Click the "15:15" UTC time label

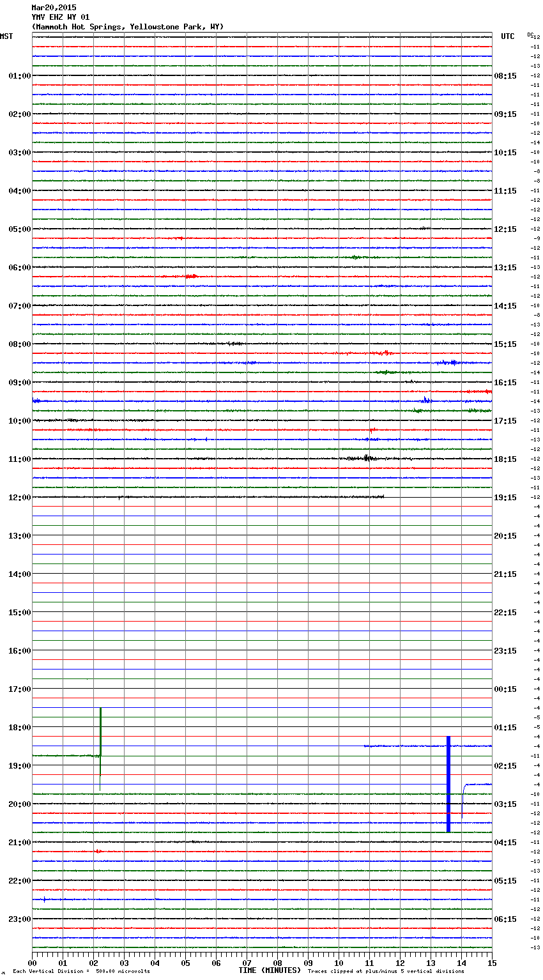pos(505,344)
